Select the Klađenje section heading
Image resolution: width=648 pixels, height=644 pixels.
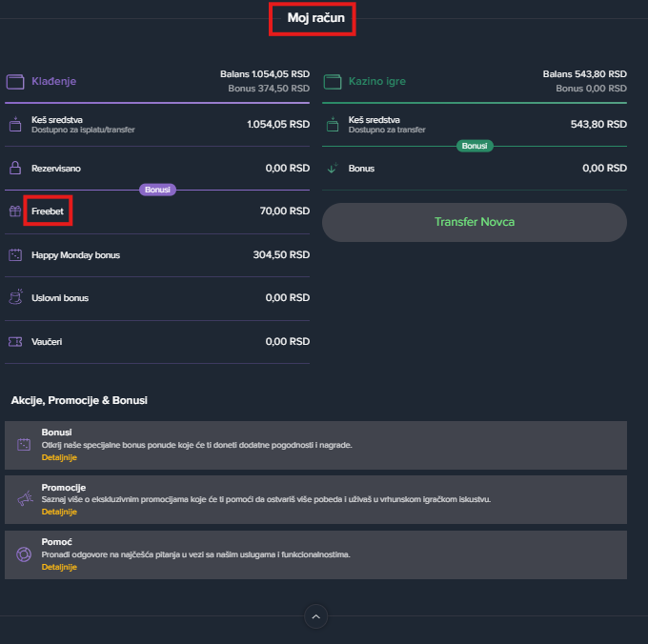click(x=53, y=82)
